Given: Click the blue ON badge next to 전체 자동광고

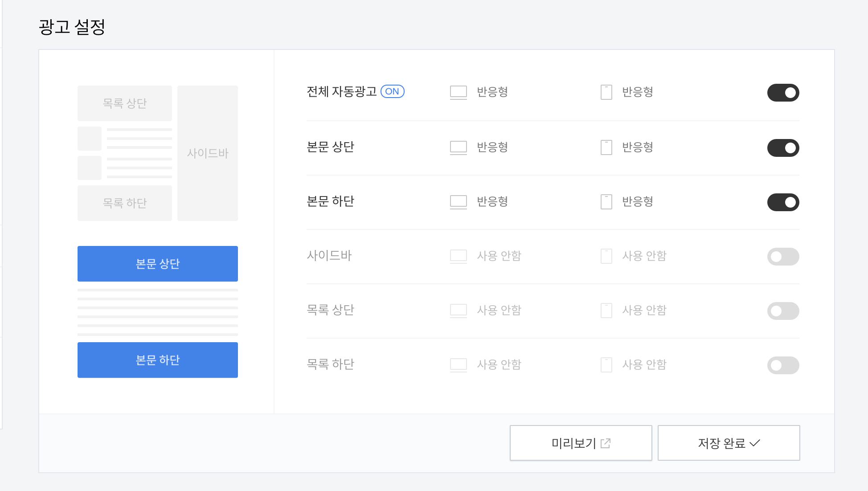Looking at the screenshot, I should coord(392,91).
